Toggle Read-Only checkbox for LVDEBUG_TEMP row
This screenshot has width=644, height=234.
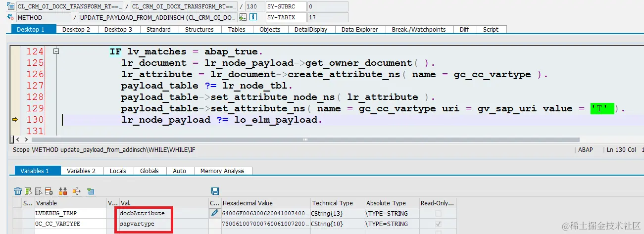[437, 213]
